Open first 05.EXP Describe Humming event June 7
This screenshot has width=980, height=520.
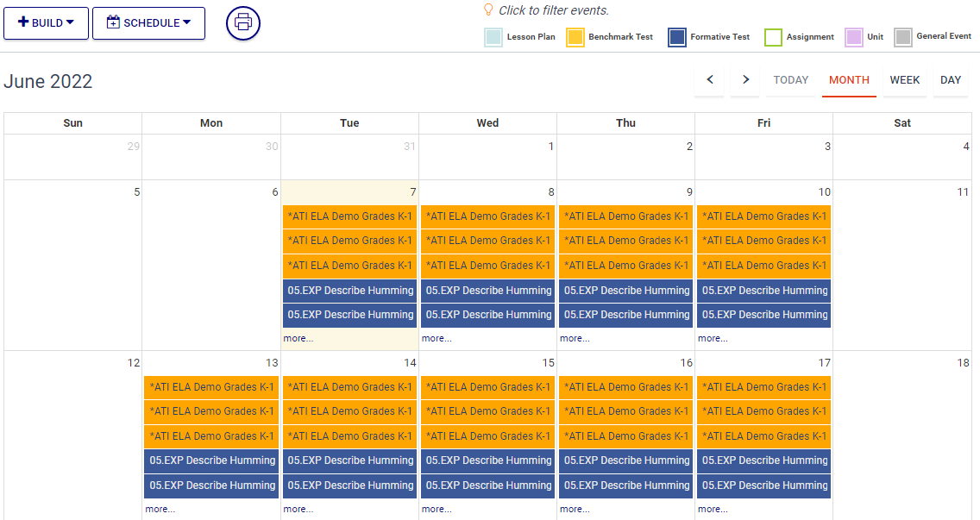(x=349, y=290)
